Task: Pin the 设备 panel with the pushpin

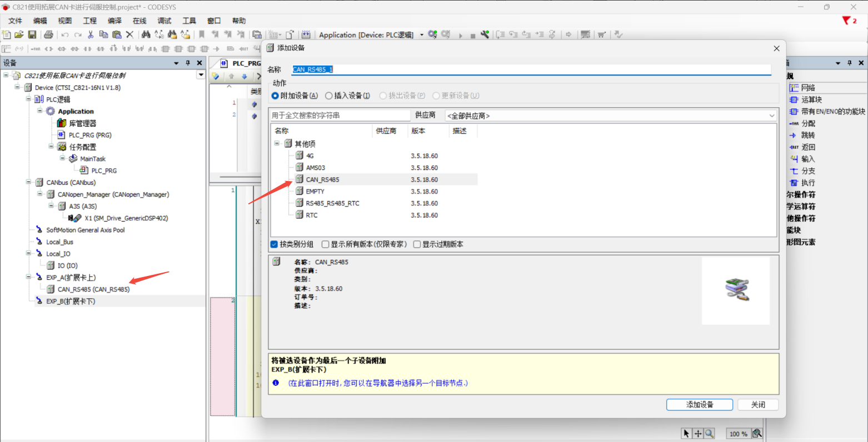Action: pos(188,63)
